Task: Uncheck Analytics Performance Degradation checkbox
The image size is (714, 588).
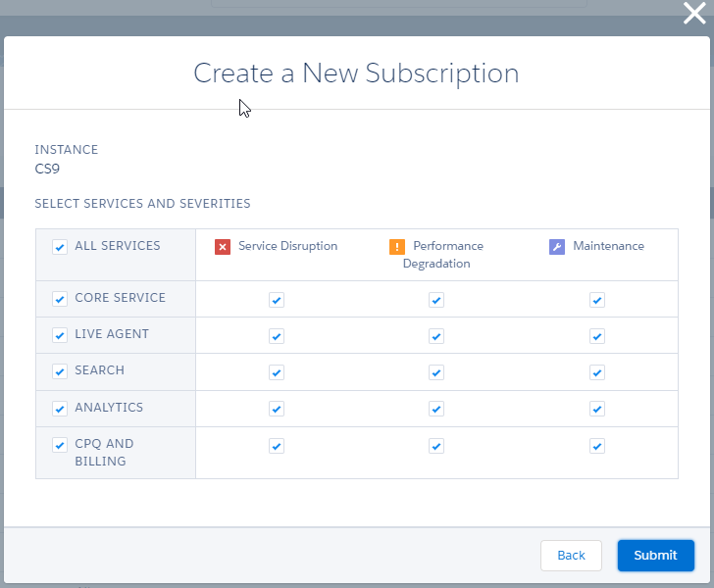Action: pos(436,409)
